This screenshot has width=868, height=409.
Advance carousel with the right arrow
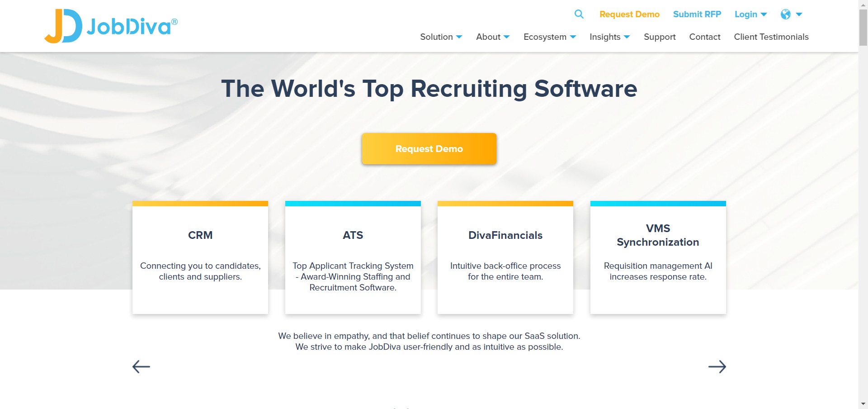point(717,366)
